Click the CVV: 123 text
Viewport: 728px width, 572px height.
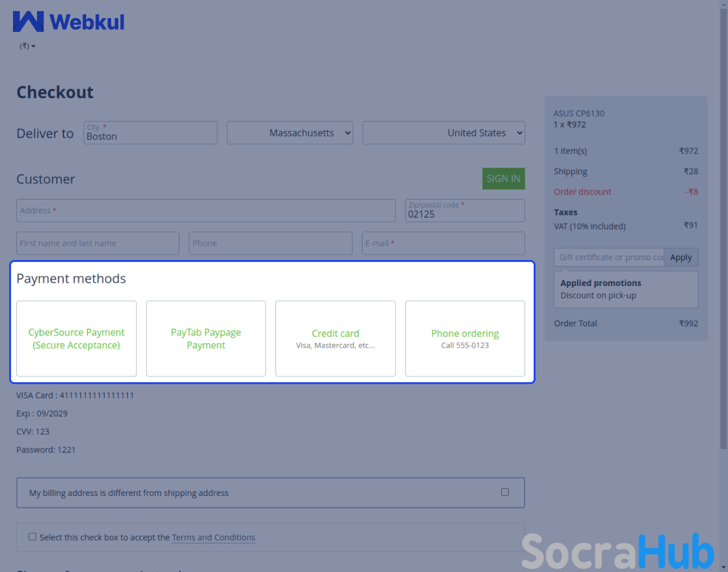32,432
